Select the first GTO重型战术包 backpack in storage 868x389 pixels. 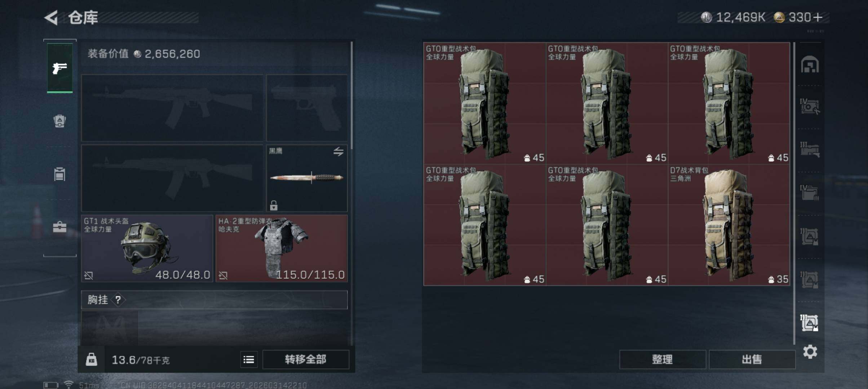pyautogui.click(x=485, y=103)
